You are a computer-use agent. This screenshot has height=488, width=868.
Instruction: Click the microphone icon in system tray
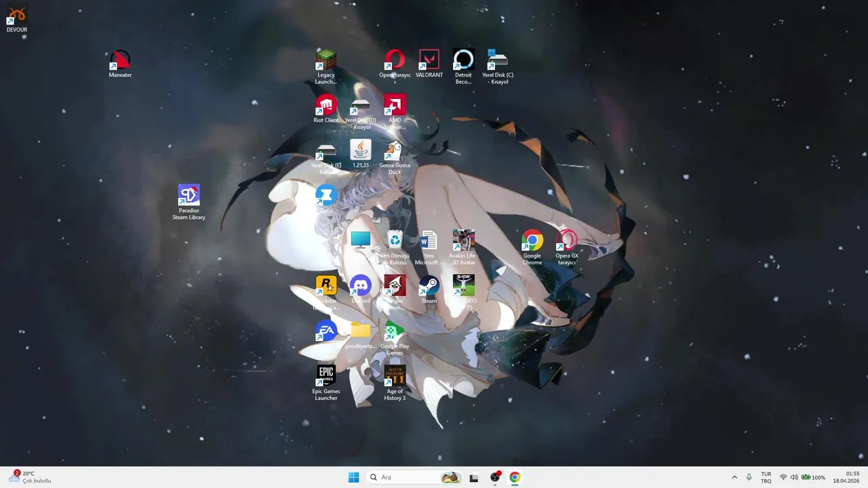[x=749, y=477]
